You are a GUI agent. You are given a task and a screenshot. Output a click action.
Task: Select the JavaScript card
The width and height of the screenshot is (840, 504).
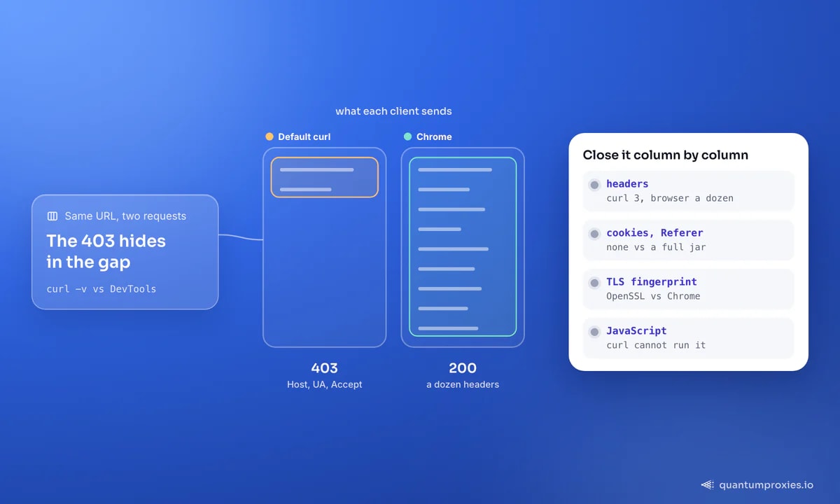point(689,338)
